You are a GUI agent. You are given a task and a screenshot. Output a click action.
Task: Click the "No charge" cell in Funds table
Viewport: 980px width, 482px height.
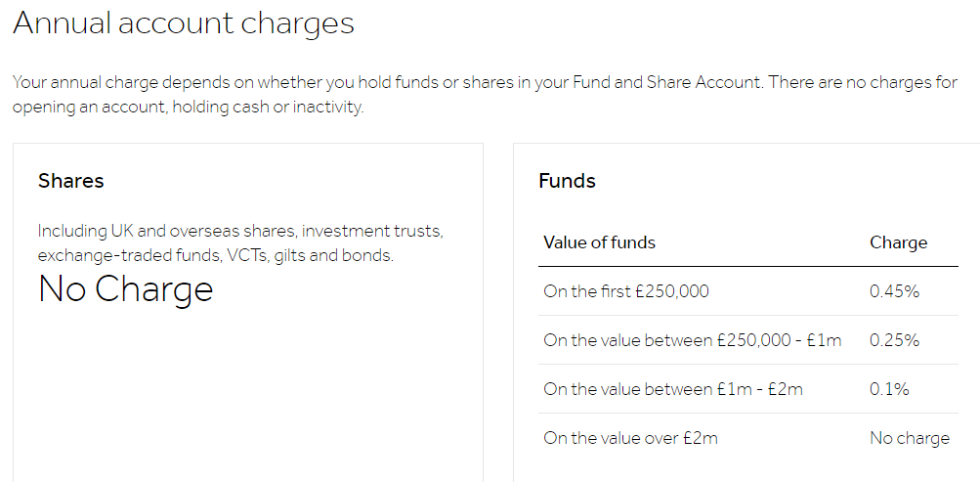tap(909, 438)
